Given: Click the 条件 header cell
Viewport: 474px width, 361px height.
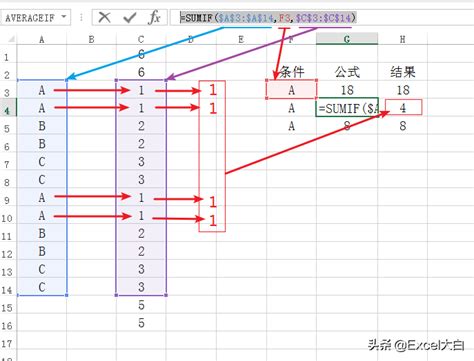Looking at the screenshot, I should pyautogui.click(x=291, y=72).
